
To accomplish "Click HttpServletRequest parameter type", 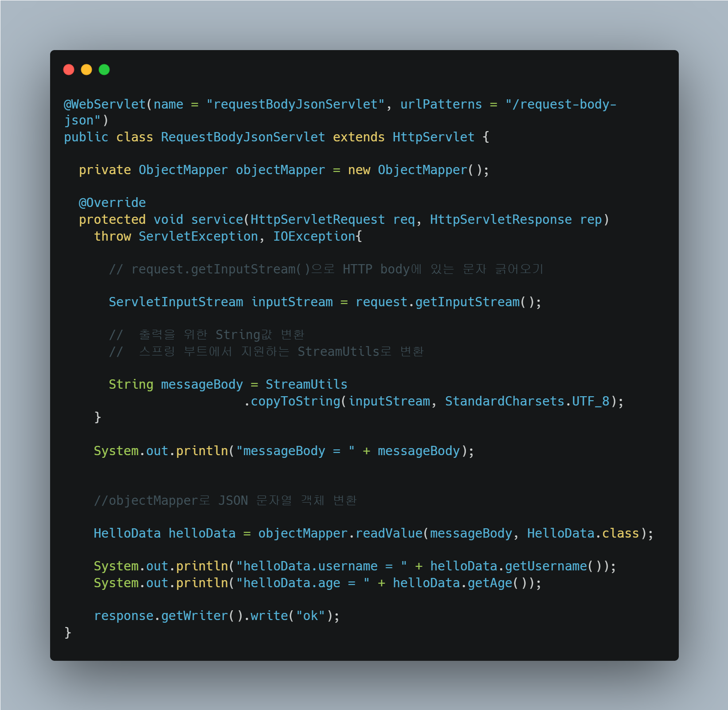I will (x=317, y=219).
